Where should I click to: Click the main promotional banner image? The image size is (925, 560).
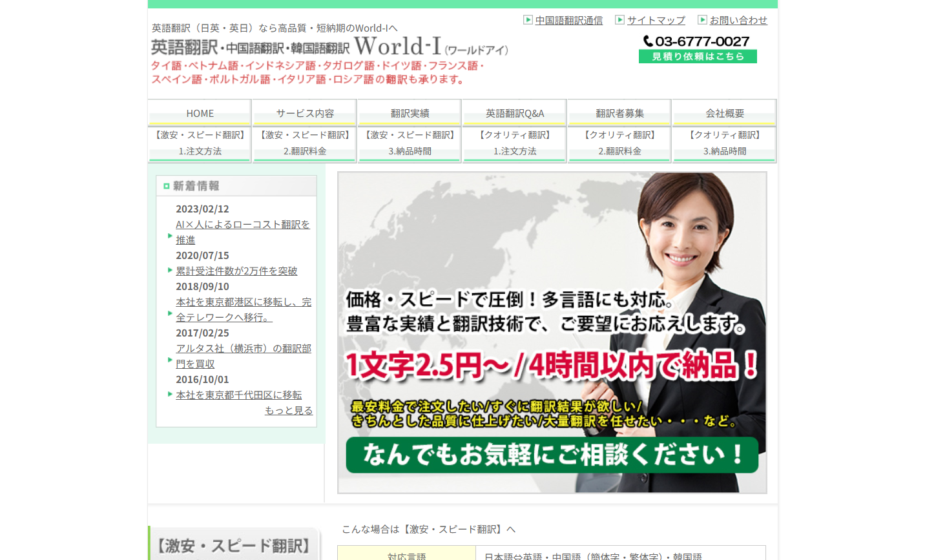coord(552,331)
